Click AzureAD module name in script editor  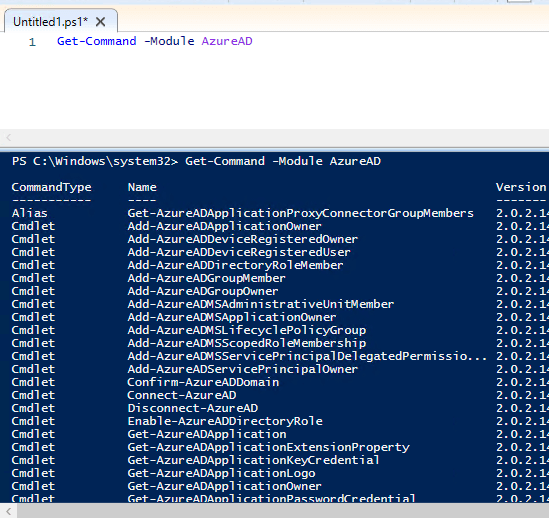pos(227,41)
